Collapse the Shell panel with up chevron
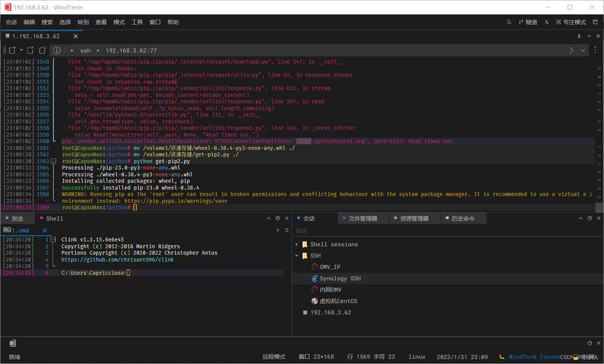 coord(269,218)
